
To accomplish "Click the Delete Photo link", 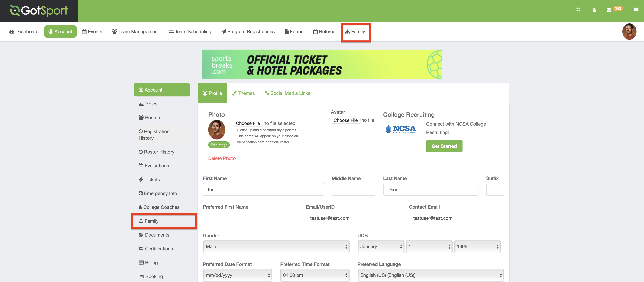I will coord(222,158).
